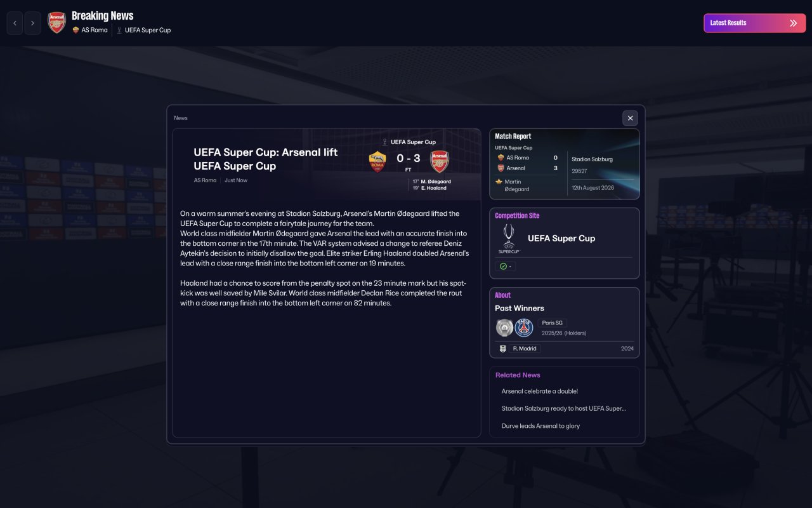Click the silver trophy icon under Past Winners
Viewport: 812px width, 508px height.
[x=504, y=328]
